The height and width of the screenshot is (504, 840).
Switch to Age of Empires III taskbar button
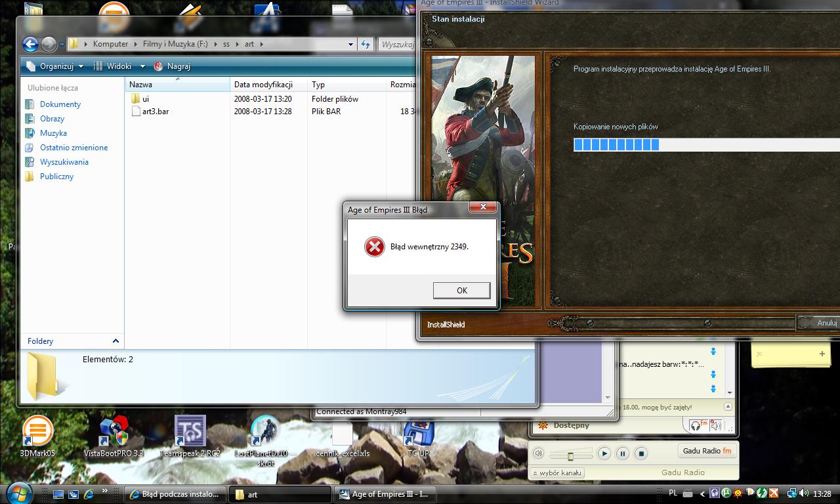pos(385,494)
